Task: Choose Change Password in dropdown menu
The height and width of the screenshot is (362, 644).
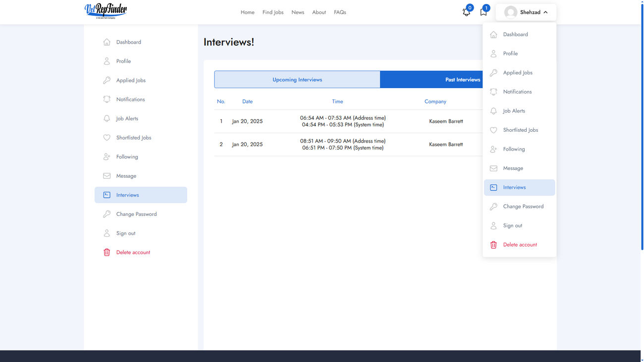Action: 523,207
